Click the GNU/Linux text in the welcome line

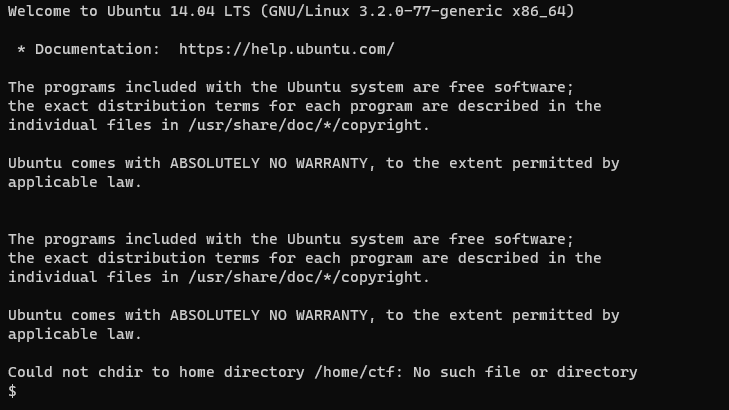pos(309,11)
